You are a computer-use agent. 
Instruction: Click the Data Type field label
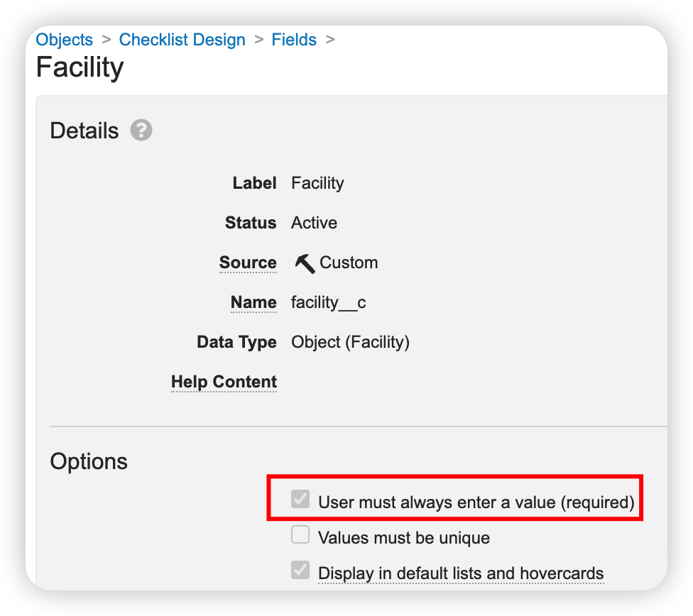click(236, 342)
